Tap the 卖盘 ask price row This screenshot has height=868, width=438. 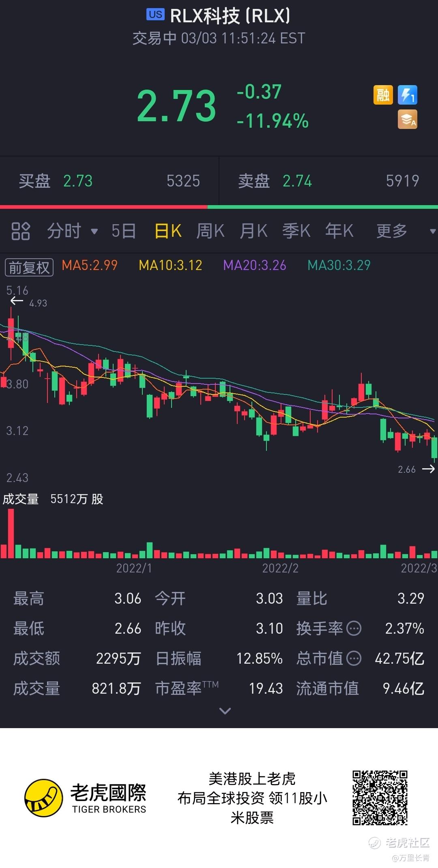click(328, 181)
